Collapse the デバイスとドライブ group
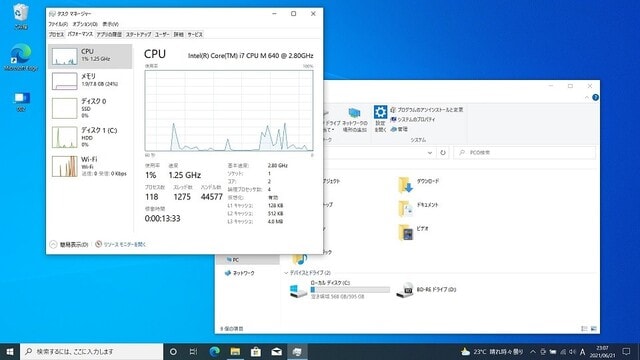 (286, 273)
